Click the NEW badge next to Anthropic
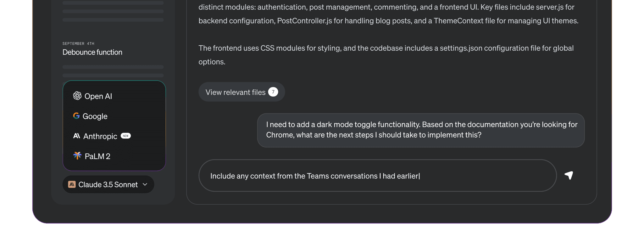The image size is (644, 249). pyautogui.click(x=125, y=136)
